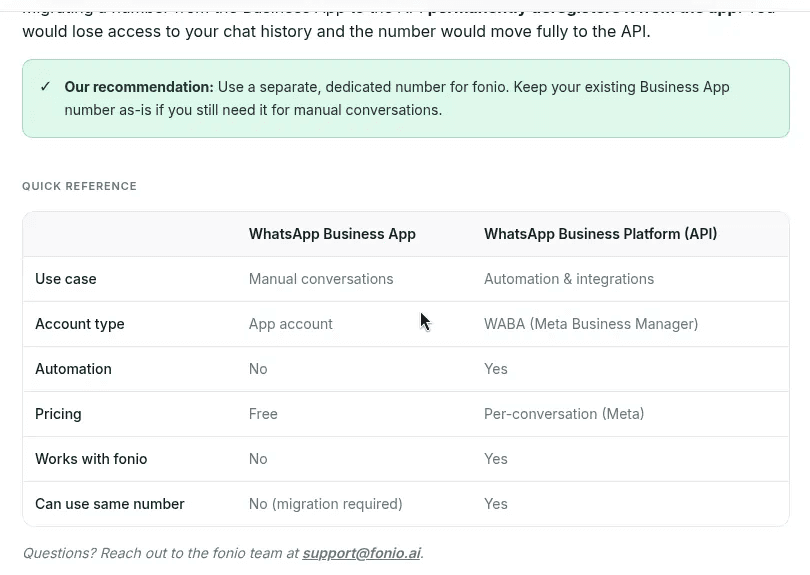
Task: Click 'Yes' in the Automation row
Action: (495, 369)
